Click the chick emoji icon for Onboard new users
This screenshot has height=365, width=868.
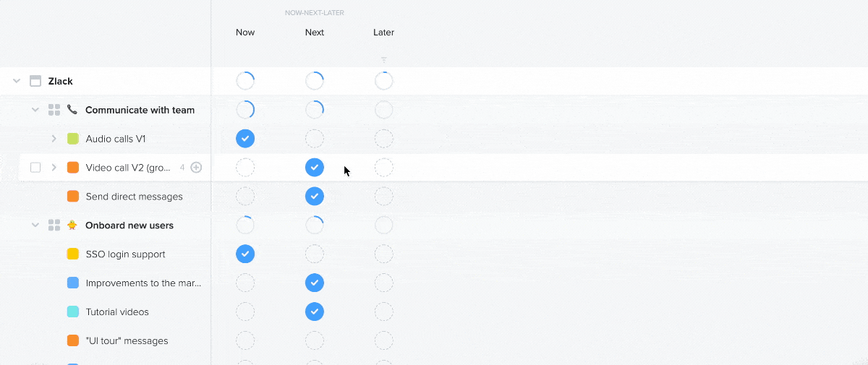click(72, 226)
